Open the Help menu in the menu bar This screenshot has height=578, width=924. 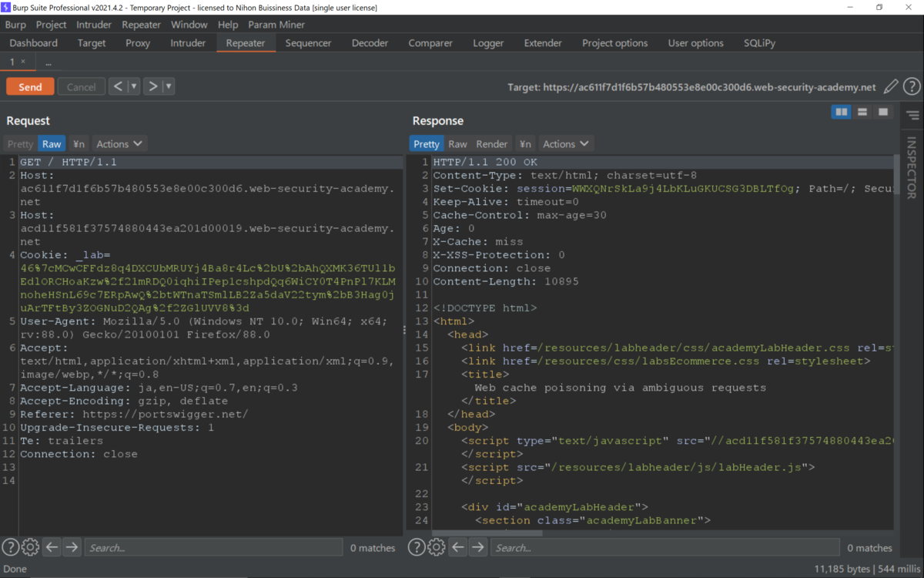coord(228,25)
